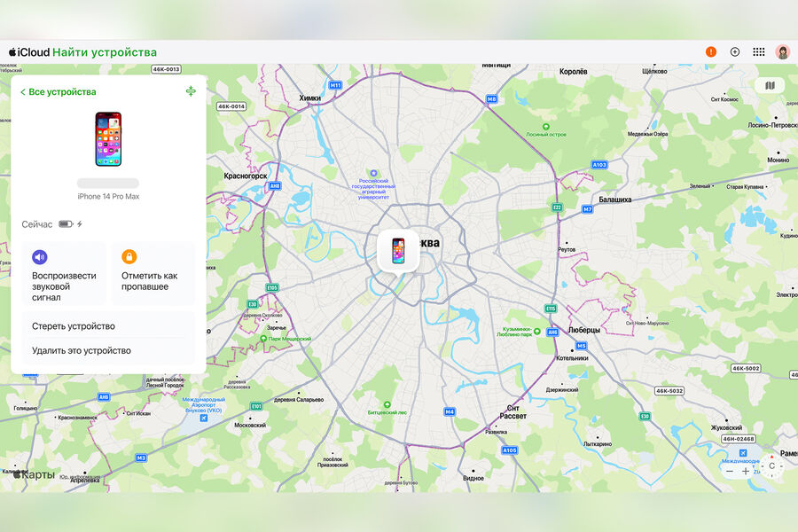The image size is (798, 532).
Task: Reset map orientation with compass
Action: click(772, 466)
